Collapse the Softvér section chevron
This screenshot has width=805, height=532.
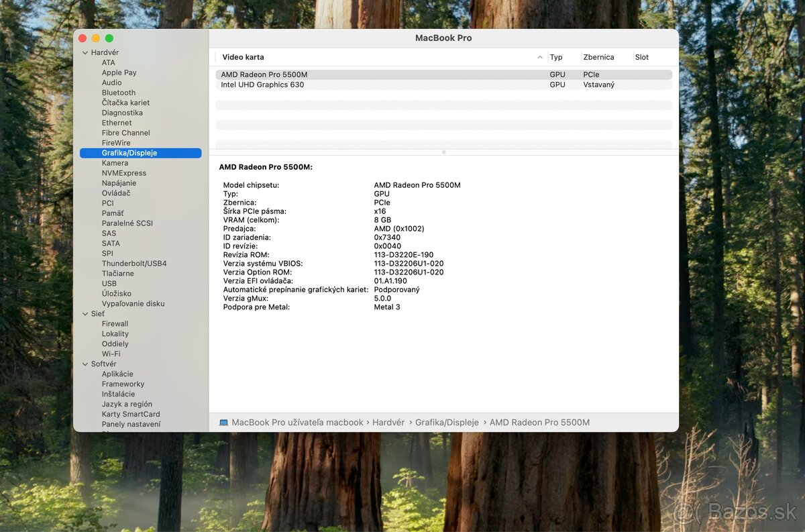85,364
